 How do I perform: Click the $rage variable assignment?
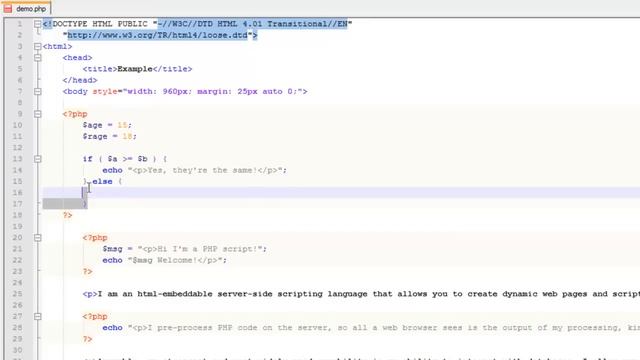pos(109,137)
